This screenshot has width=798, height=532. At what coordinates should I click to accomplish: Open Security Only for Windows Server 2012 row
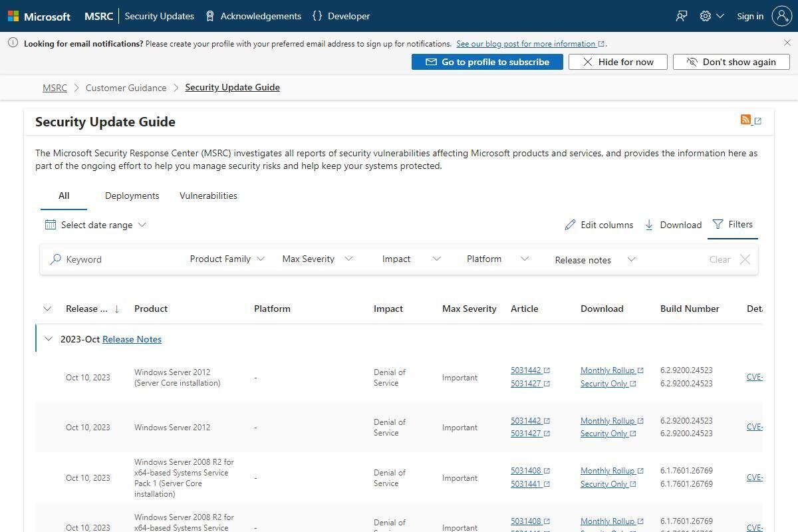[x=608, y=434]
